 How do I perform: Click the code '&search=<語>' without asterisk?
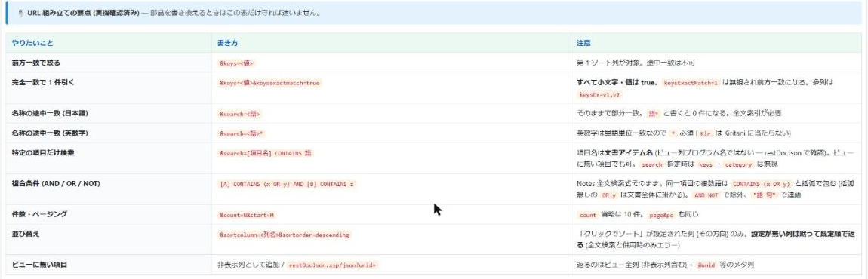pos(240,114)
